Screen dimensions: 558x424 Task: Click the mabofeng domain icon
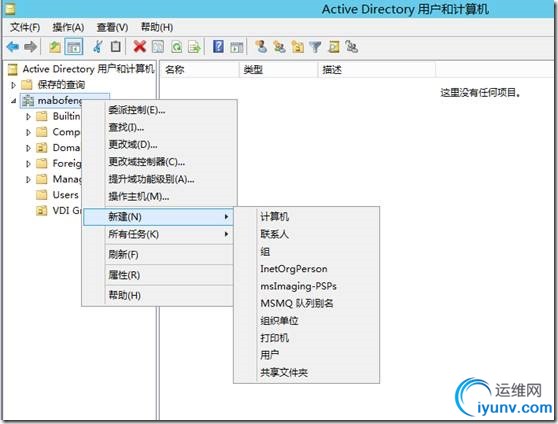point(28,101)
